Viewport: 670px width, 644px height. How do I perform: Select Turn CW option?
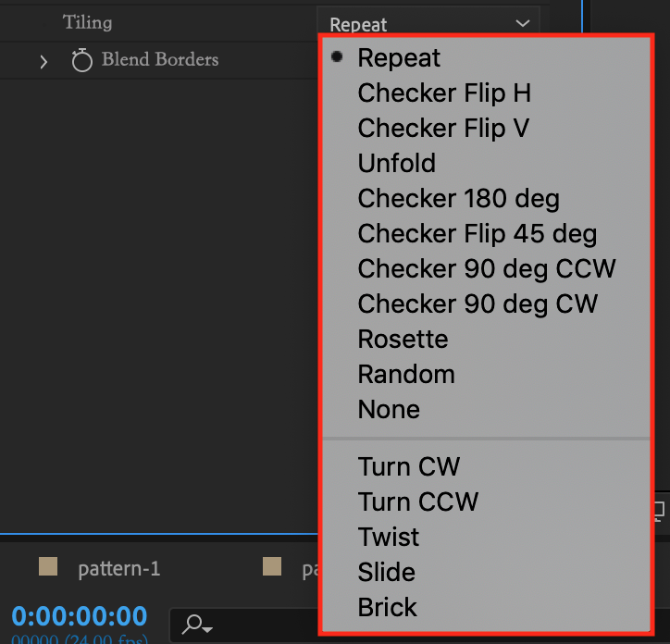point(408,467)
